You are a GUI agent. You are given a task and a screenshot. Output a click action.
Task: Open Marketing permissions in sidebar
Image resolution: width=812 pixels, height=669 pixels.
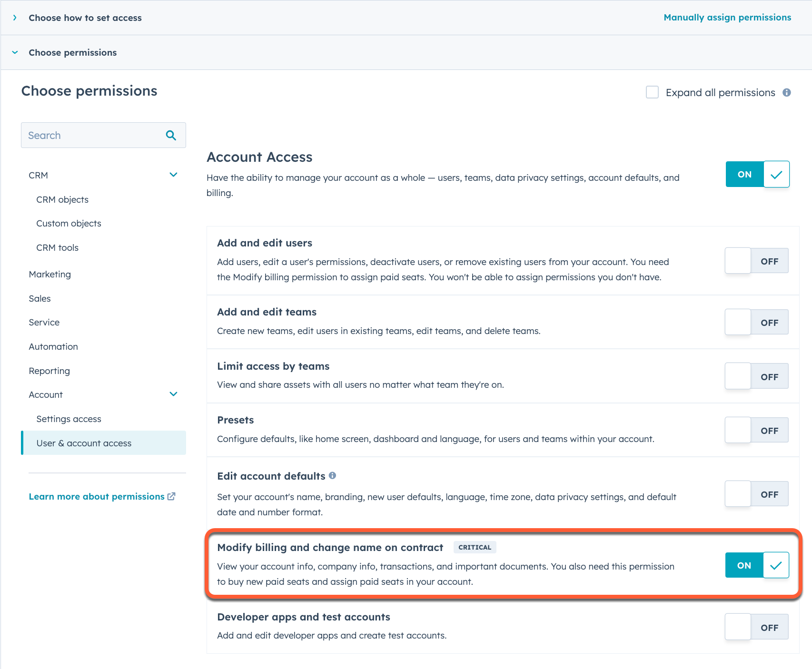coord(50,274)
